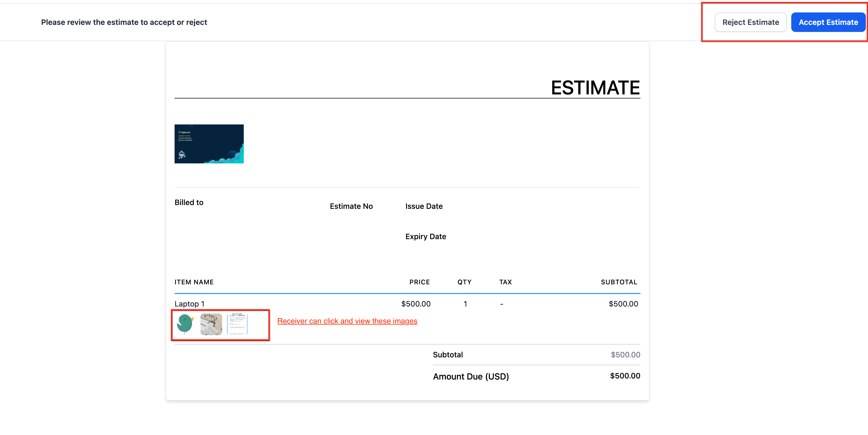868x435 pixels.
Task: Click the 'Amount Due (USD)' label
Action: tap(471, 376)
